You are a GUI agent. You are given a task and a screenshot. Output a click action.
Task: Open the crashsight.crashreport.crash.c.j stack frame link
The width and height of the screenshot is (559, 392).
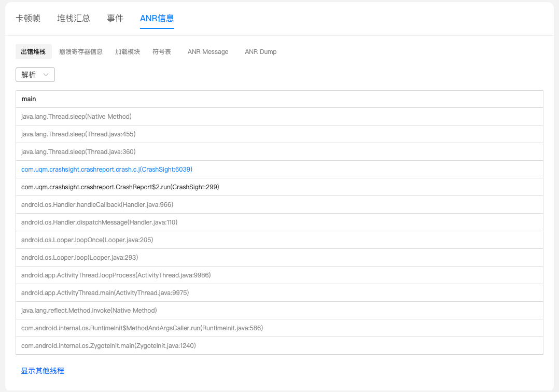[107, 170]
